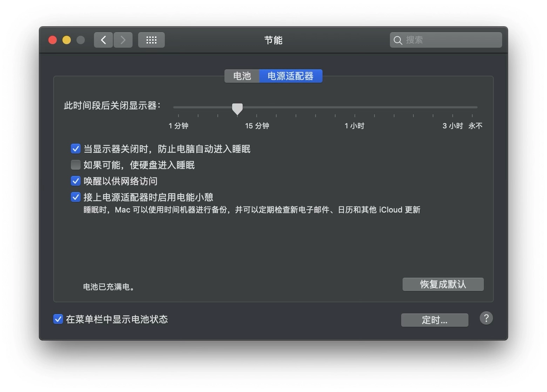Show all preferences grid icon
The width and height of the screenshot is (547, 392).
pos(151,40)
